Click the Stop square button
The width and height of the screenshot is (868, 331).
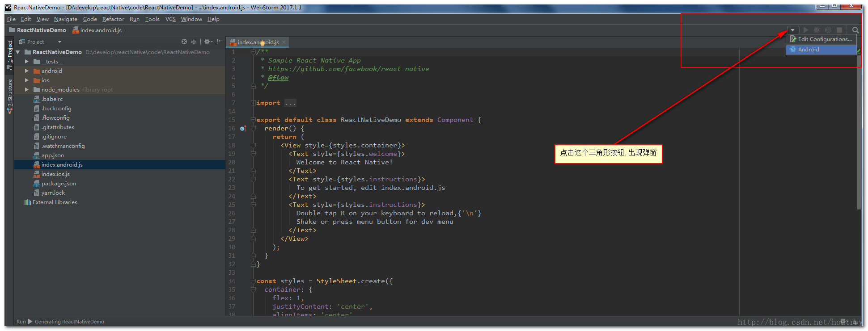[x=839, y=30]
